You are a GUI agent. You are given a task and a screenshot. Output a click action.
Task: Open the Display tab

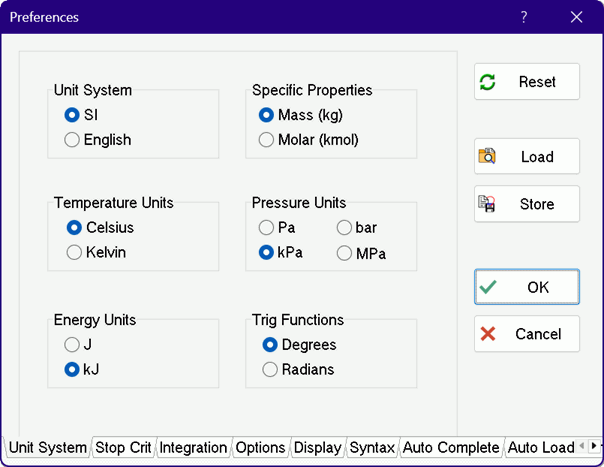coord(318,448)
